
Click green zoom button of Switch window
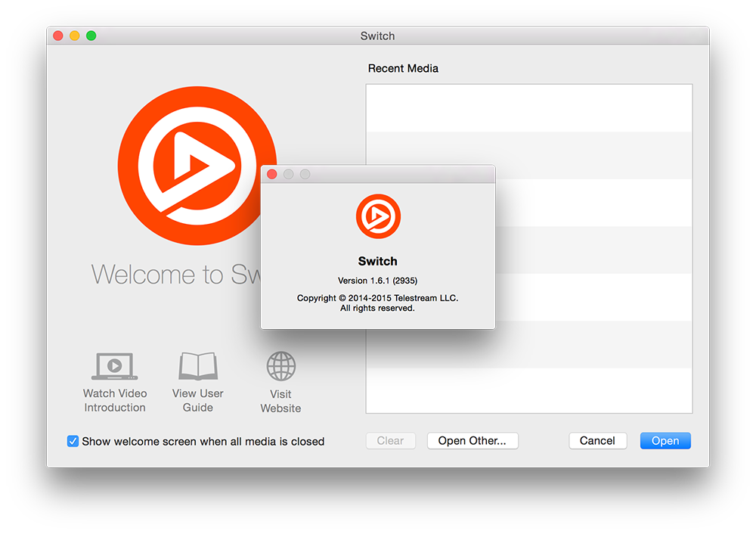coord(91,36)
